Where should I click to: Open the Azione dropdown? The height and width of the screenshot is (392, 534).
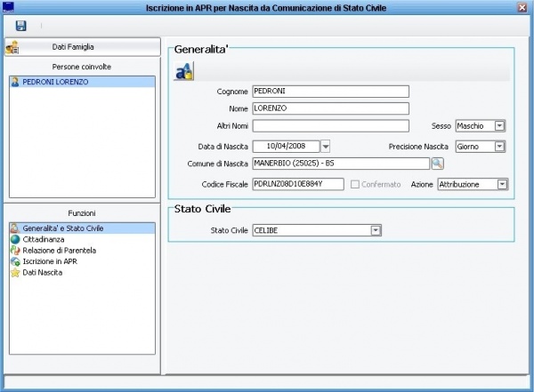click(502, 184)
